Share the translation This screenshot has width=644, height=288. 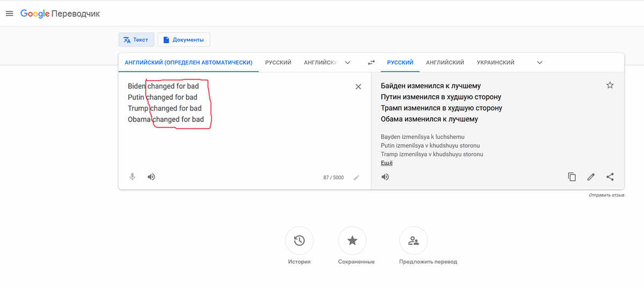(x=610, y=177)
